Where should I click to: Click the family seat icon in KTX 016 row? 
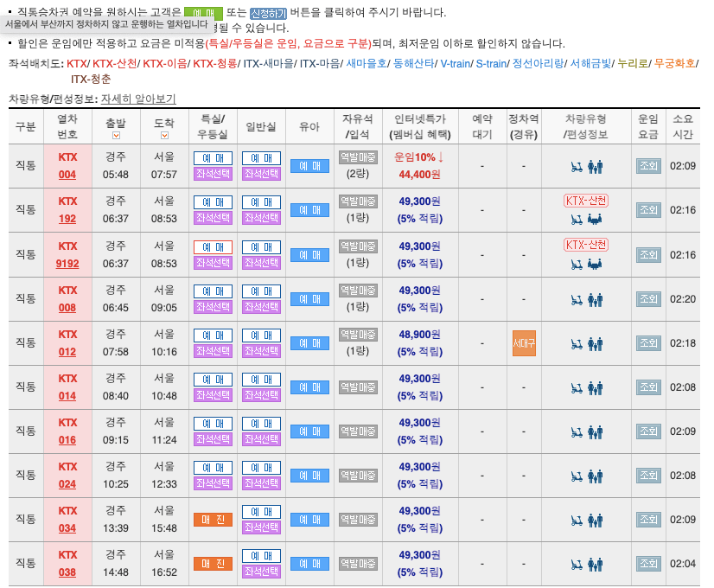(x=596, y=431)
